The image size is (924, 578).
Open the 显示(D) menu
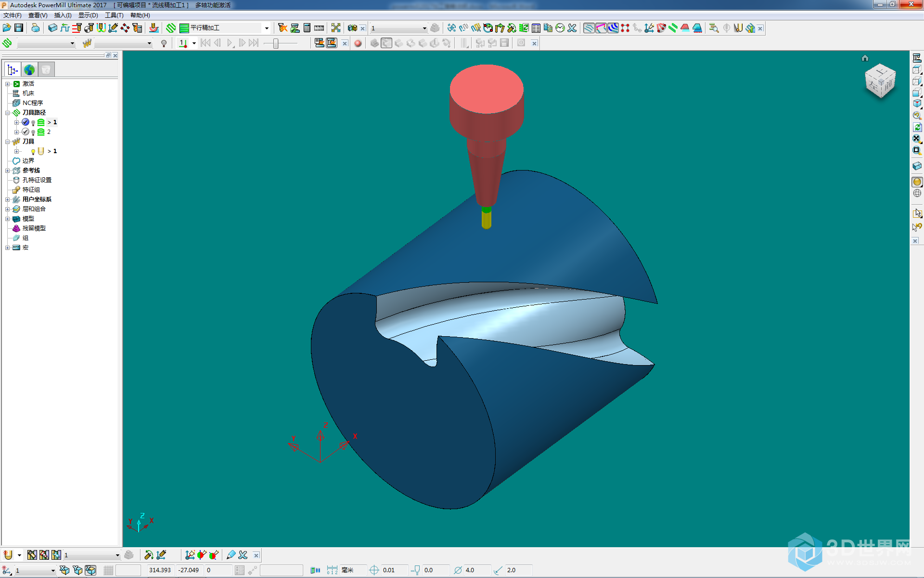(88, 15)
